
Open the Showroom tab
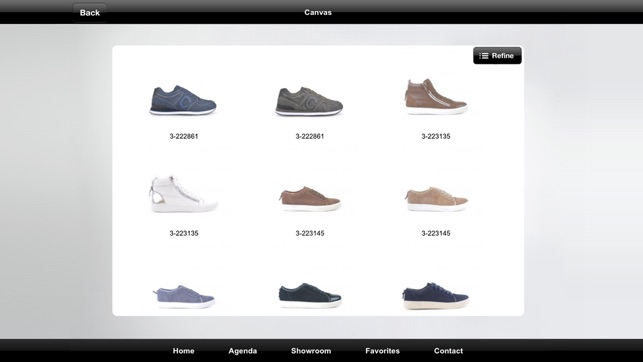click(311, 351)
